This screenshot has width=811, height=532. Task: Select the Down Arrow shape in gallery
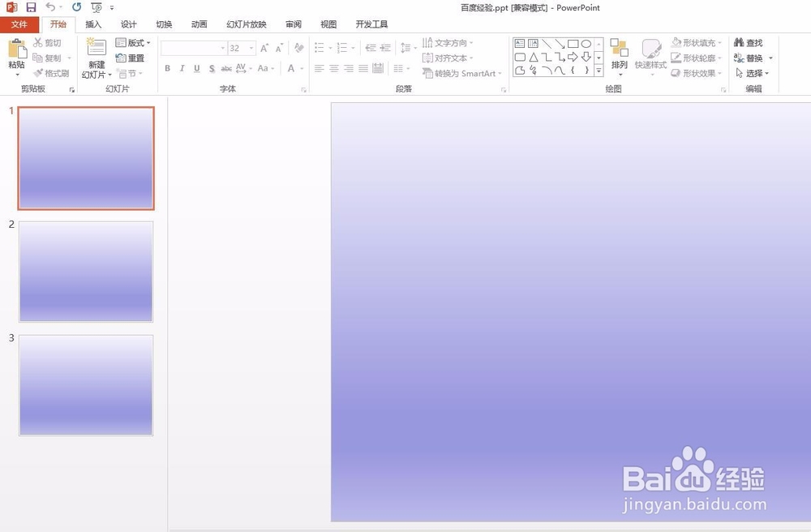pyautogui.click(x=586, y=57)
